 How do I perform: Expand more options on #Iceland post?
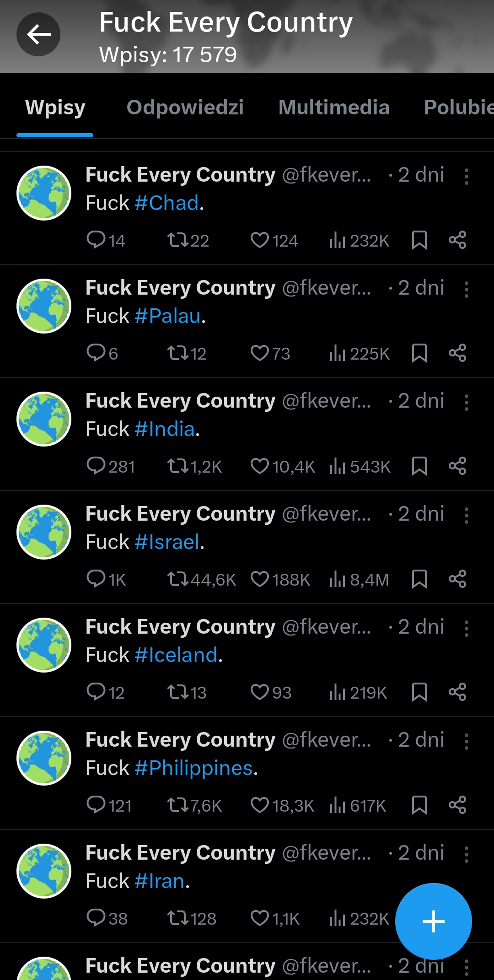click(x=466, y=628)
